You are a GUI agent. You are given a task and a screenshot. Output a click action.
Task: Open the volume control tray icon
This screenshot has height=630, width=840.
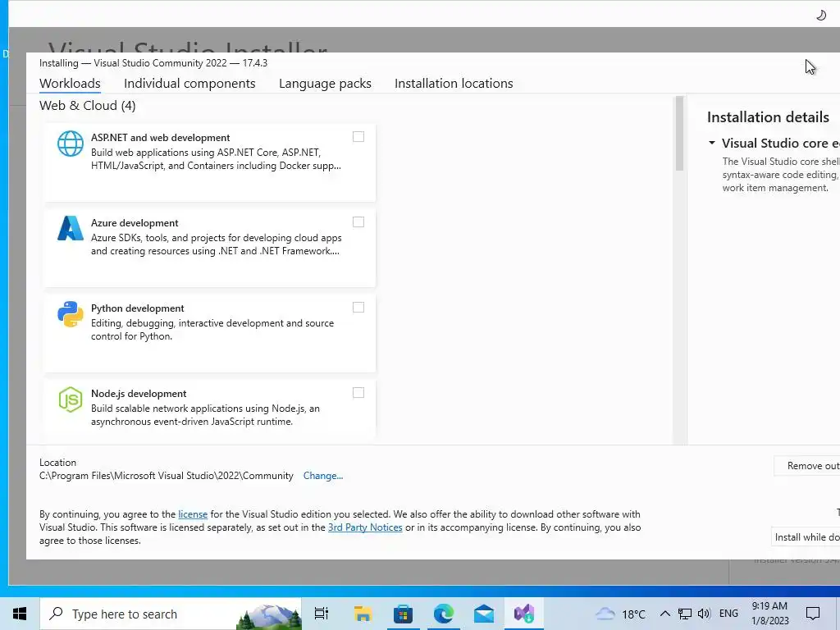coord(704,614)
